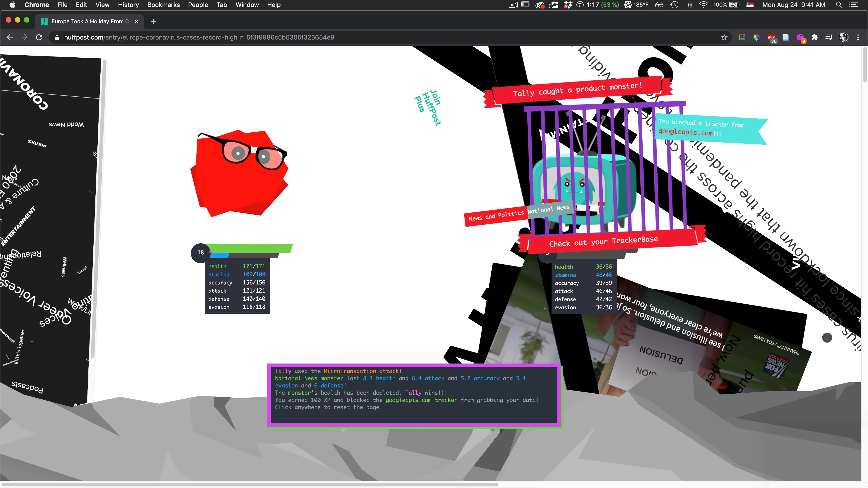The height and width of the screenshot is (488, 868).
Task: Open a new browser tab
Action: (154, 21)
